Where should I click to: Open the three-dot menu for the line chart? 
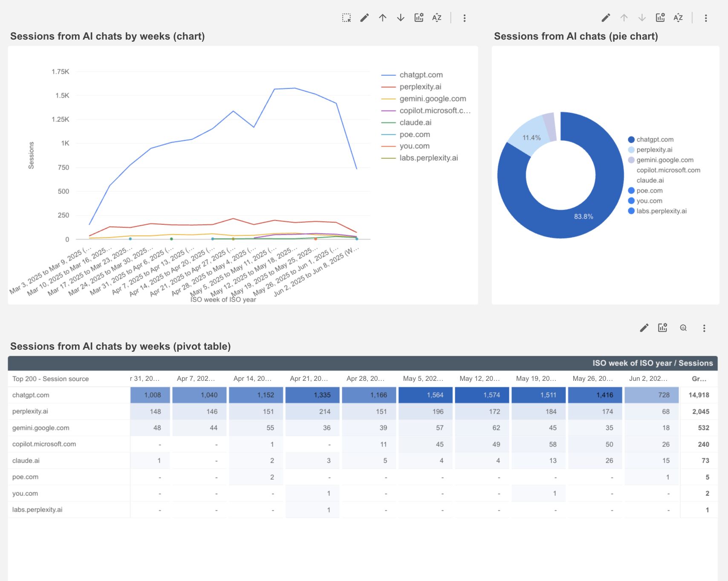coord(464,18)
